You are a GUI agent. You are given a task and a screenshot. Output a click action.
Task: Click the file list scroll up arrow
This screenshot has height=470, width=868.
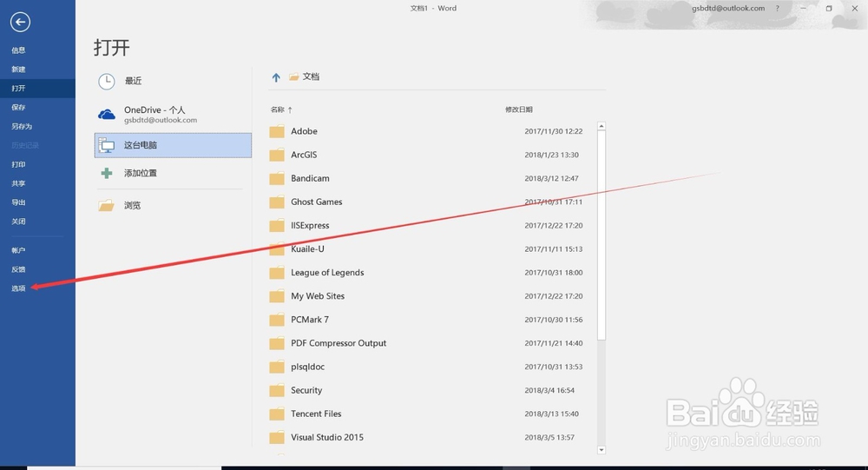[x=602, y=126]
